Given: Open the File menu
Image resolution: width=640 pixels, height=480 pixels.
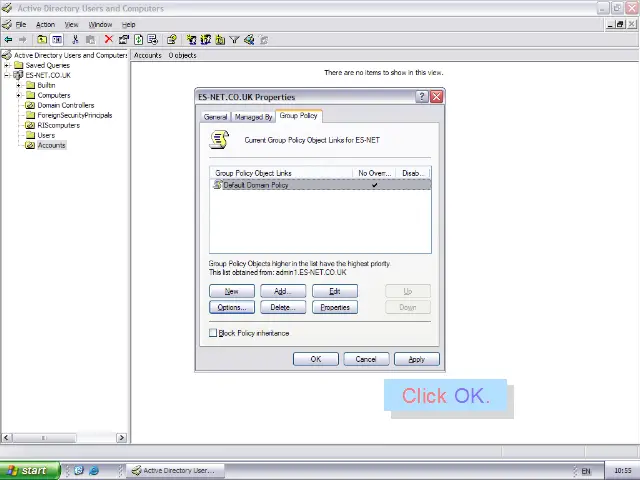Looking at the screenshot, I should pyautogui.click(x=21, y=24).
